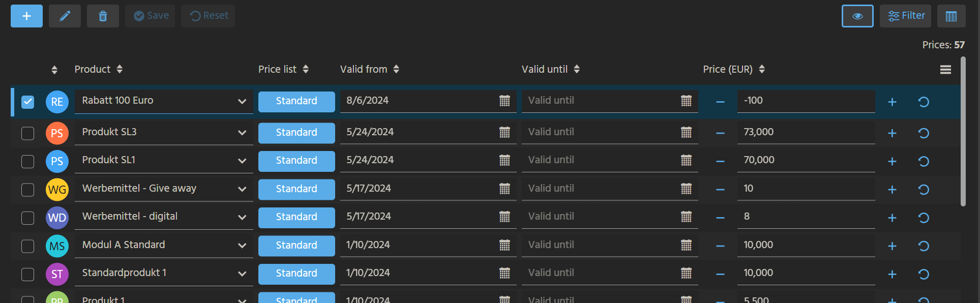Toggle the eye visibility button
Screen dimensions: 980x303
(x=857, y=16)
